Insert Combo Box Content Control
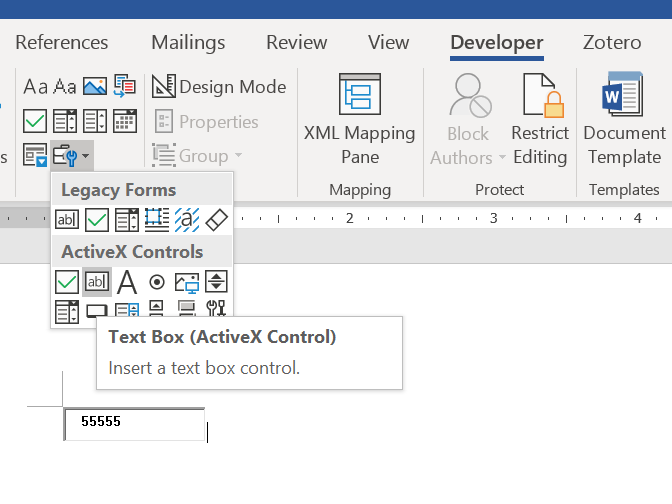The image size is (672, 504). coord(65,121)
